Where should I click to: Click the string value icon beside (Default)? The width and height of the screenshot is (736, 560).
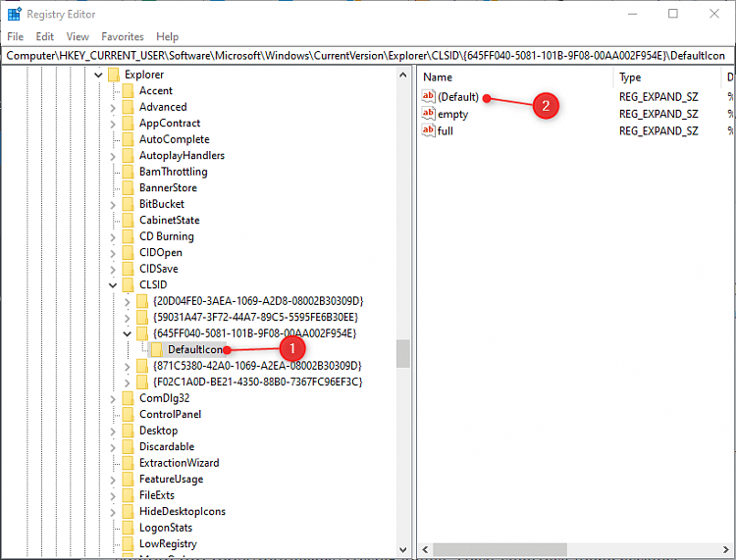pyautogui.click(x=428, y=97)
